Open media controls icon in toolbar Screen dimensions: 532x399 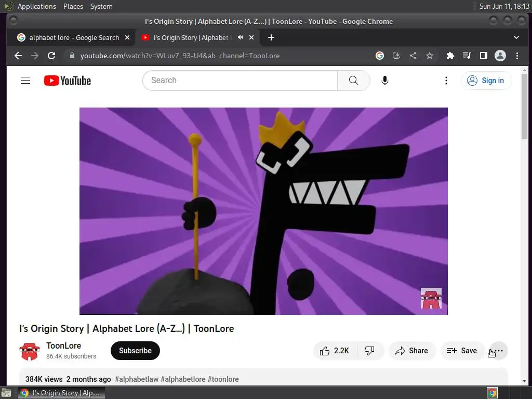point(467,56)
